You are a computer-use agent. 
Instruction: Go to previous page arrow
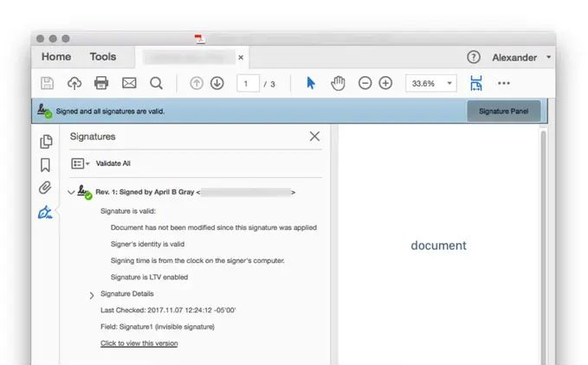coord(195,83)
